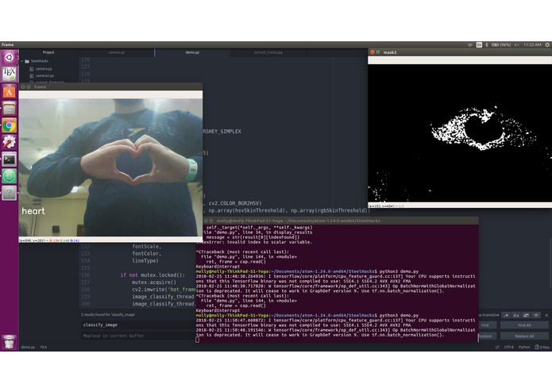Image resolution: width=552 pixels, height=392 pixels.
Task: Click the cv2.COLOR_BGR2HSV code text
Action: point(235,203)
